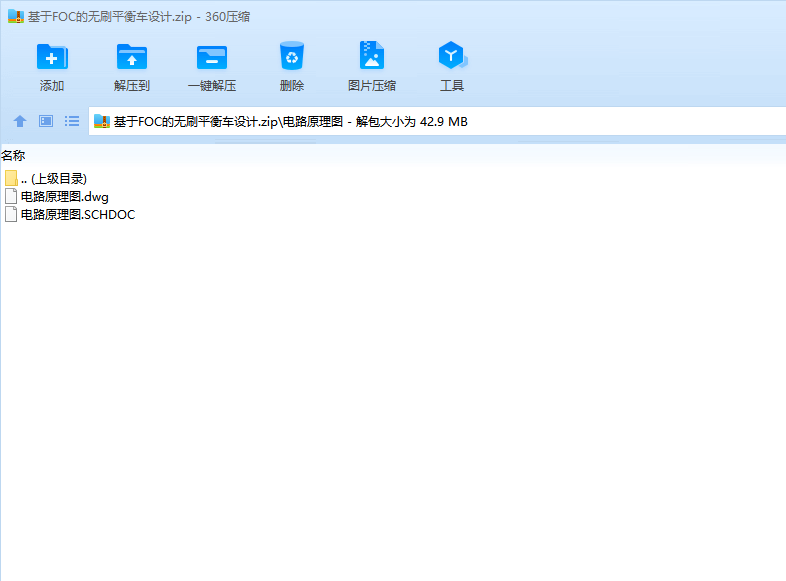The width and height of the screenshot is (786, 581).
Task: Open the .. (上级目录) parent folder entry
Action: [x=54, y=178]
